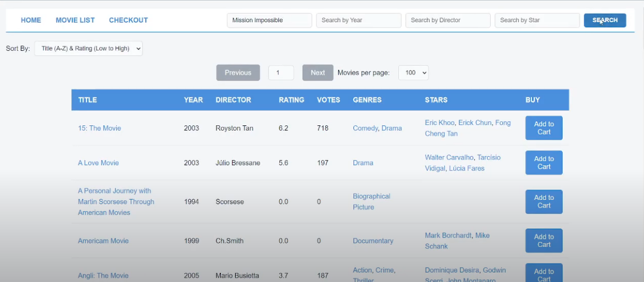Open star Eric Khoo
The image size is (644, 282).
pos(440,123)
